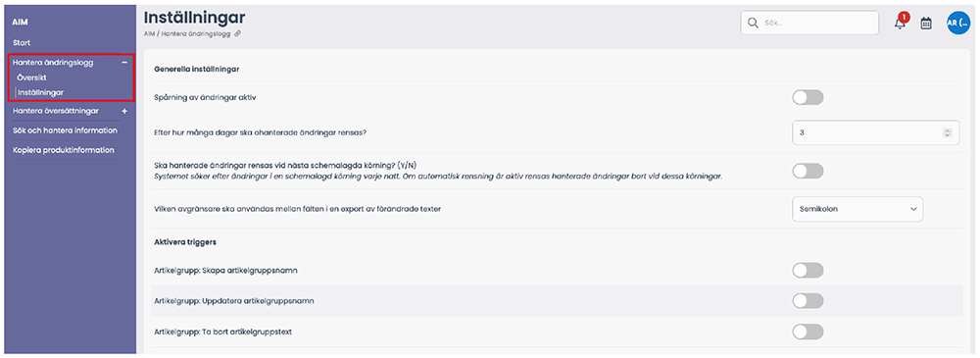The image size is (980, 358).
Task: Select Inställningar in the sidebar
Action: coord(40,92)
